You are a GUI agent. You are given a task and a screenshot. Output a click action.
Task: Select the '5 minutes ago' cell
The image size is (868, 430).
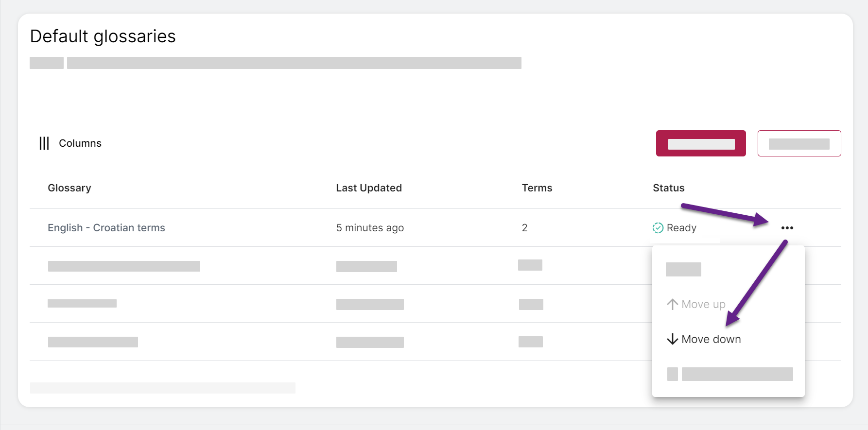point(370,228)
